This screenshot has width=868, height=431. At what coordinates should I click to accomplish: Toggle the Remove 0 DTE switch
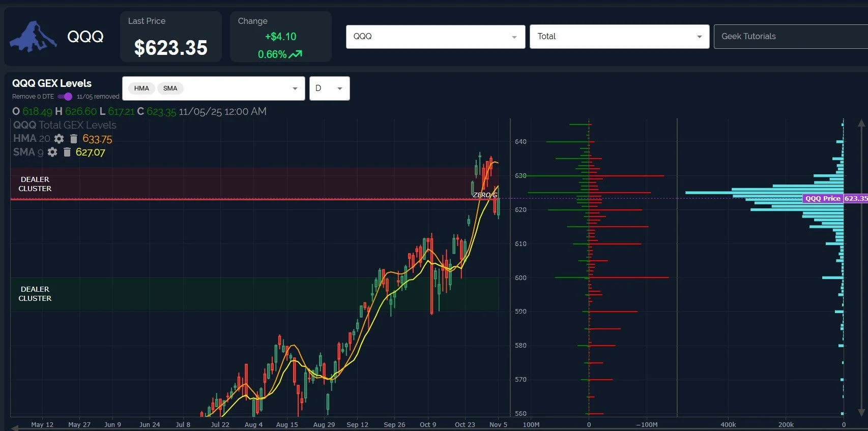pos(65,97)
